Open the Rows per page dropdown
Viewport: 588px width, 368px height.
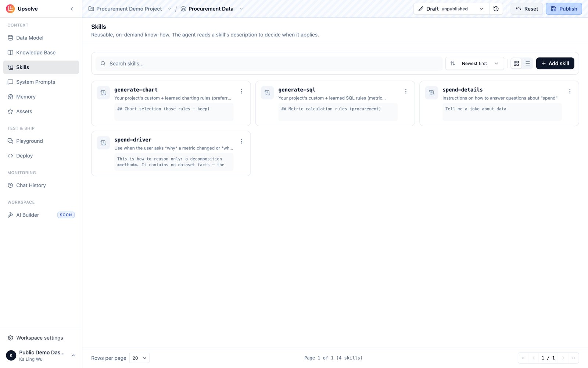139,358
